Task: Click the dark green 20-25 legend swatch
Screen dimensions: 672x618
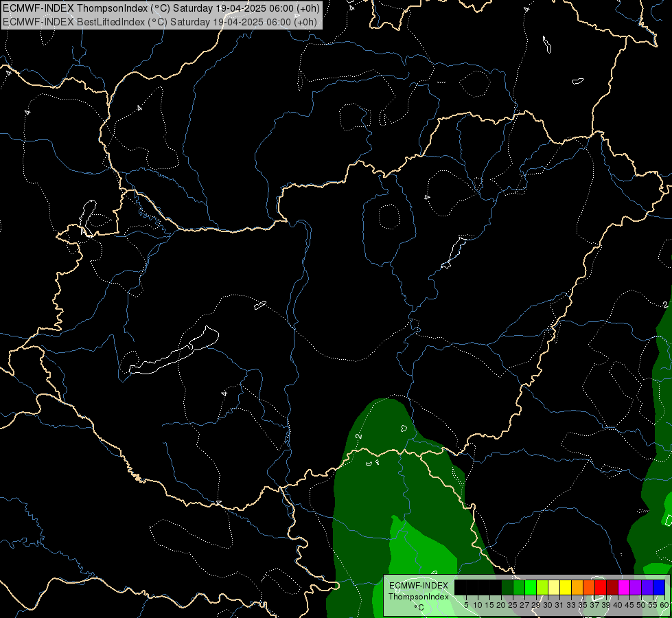Action: click(x=507, y=587)
